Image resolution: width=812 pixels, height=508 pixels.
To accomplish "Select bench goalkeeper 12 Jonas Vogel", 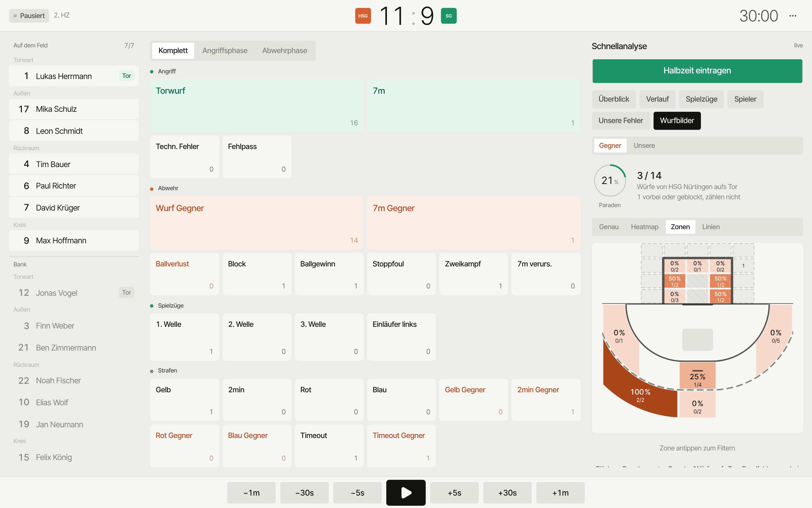I will (x=74, y=293).
